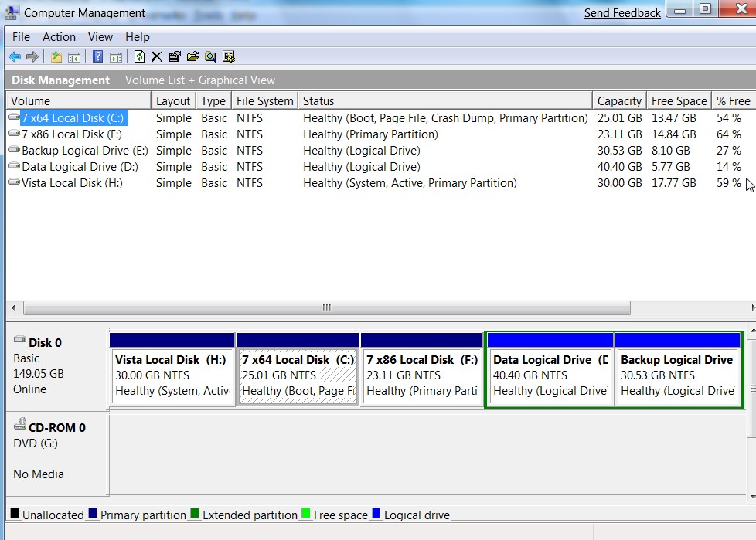The width and height of the screenshot is (756, 540).
Task: Click the 13.47 GB free space cell
Action: point(673,118)
